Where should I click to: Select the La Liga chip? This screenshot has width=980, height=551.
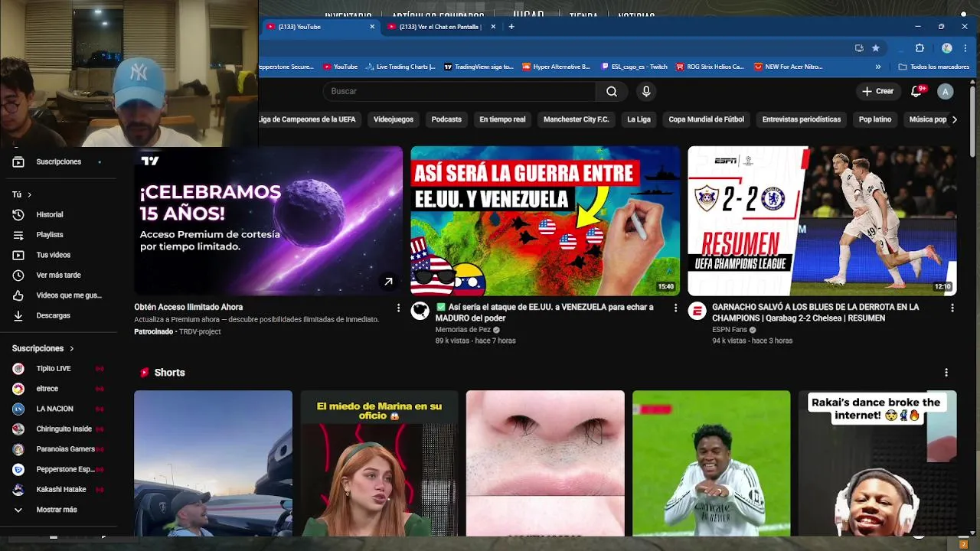click(x=639, y=119)
